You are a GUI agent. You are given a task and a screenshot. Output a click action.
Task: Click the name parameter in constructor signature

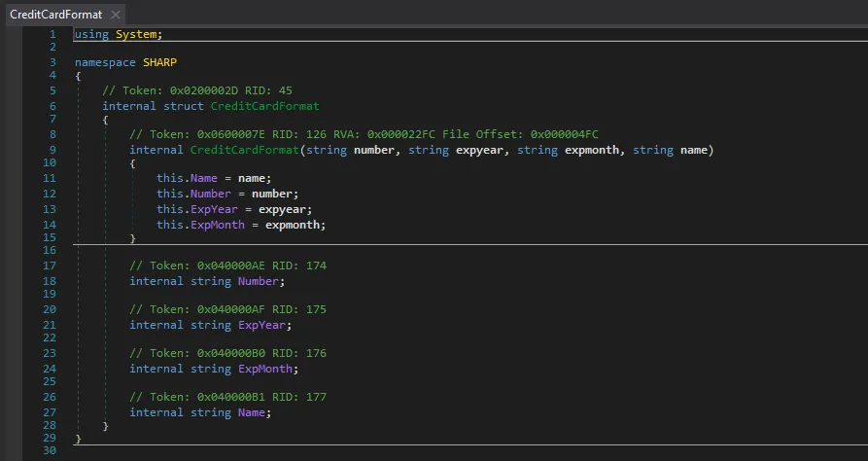[695, 150]
